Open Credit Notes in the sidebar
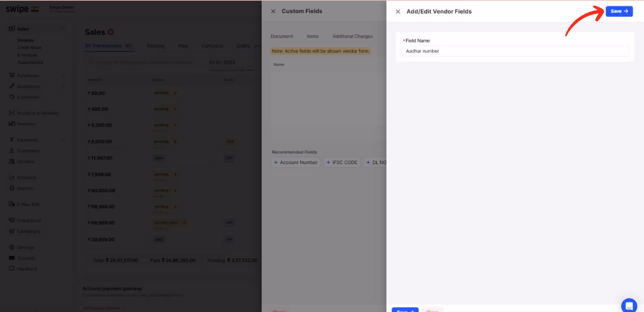 [30, 48]
